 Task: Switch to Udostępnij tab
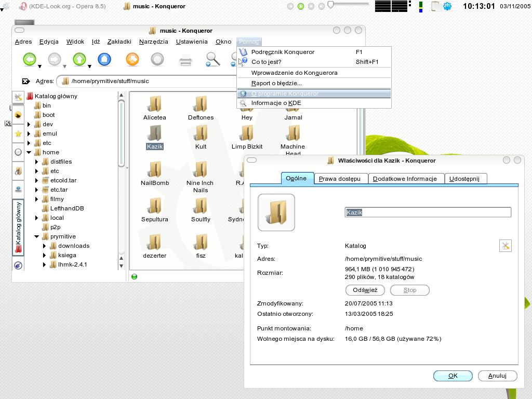tap(465, 179)
